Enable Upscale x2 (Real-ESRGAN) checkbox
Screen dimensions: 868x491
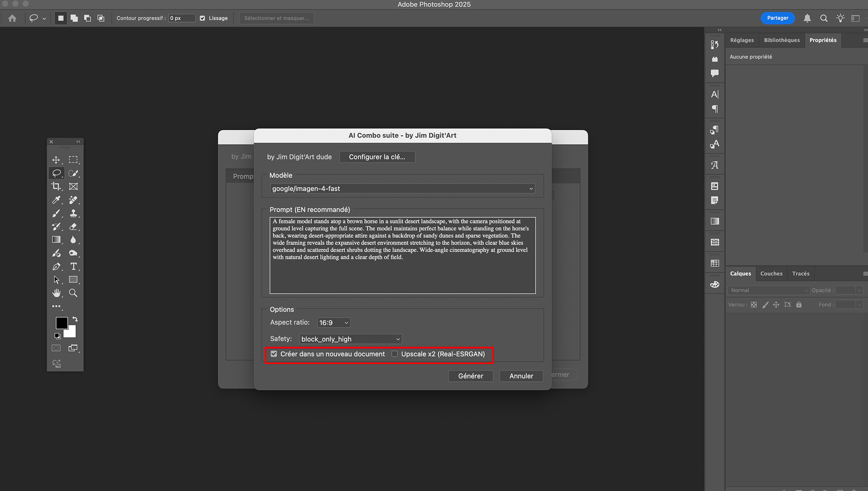395,354
